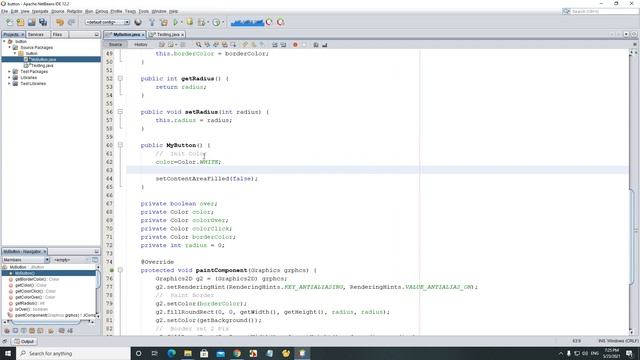
Task: Click the first icon after History button
Action: coord(162,44)
